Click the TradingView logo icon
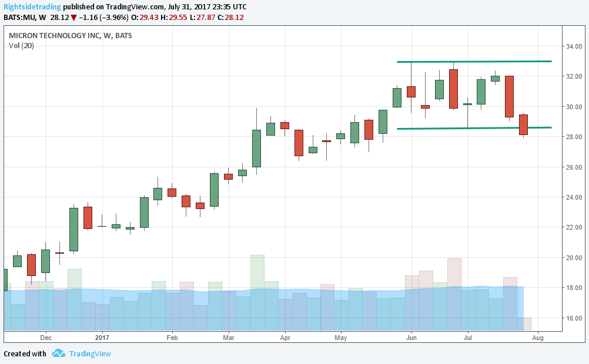Image resolution: width=589 pixels, height=364 pixels. tap(59, 353)
